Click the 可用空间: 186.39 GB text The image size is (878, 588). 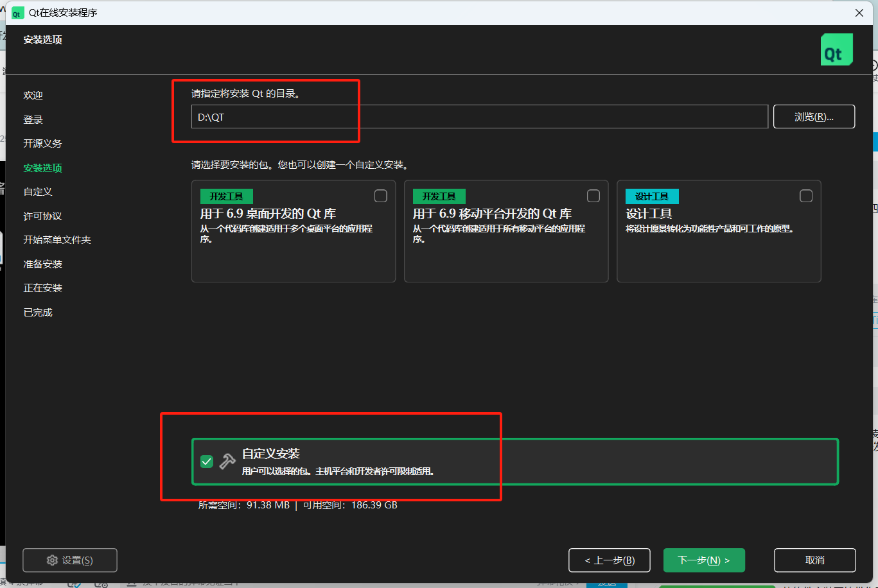350,505
